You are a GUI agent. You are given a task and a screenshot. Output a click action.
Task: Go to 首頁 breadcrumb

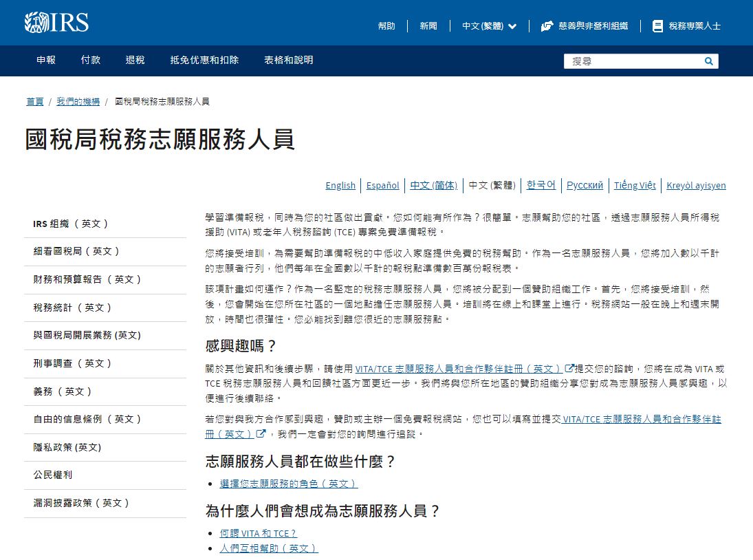[34, 101]
